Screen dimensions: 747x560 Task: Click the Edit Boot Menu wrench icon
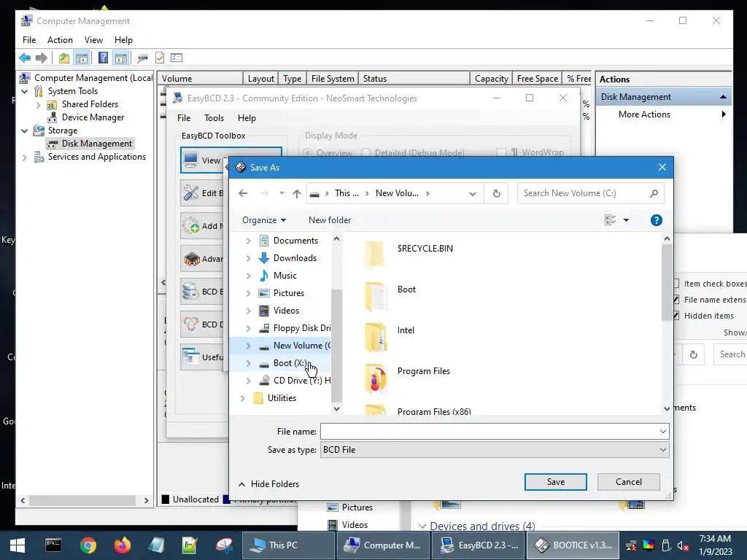pyautogui.click(x=191, y=192)
